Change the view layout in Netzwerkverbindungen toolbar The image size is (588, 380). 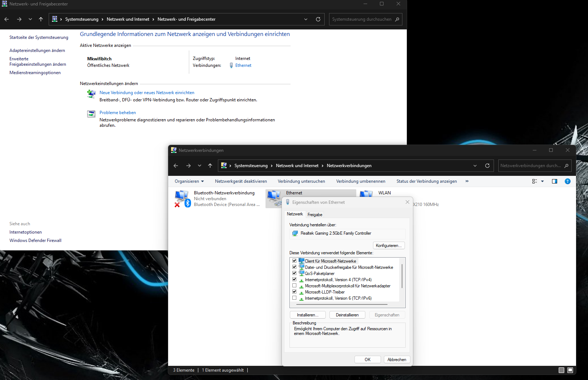click(535, 181)
